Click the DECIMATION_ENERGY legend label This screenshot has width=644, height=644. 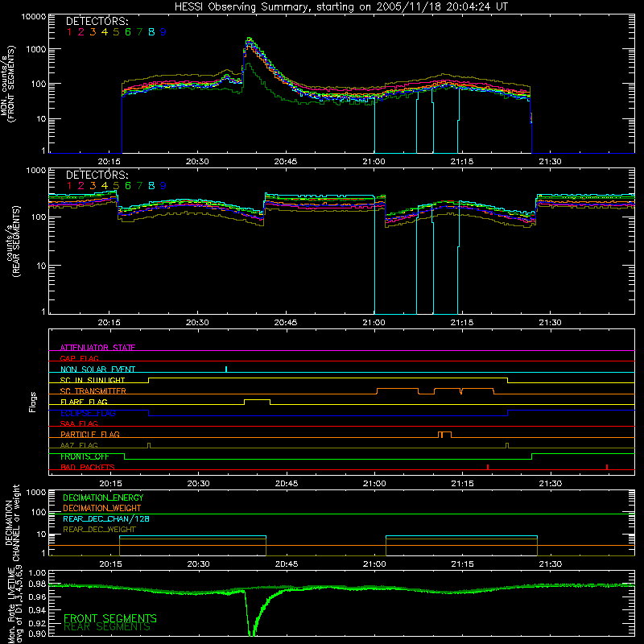[103, 497]
